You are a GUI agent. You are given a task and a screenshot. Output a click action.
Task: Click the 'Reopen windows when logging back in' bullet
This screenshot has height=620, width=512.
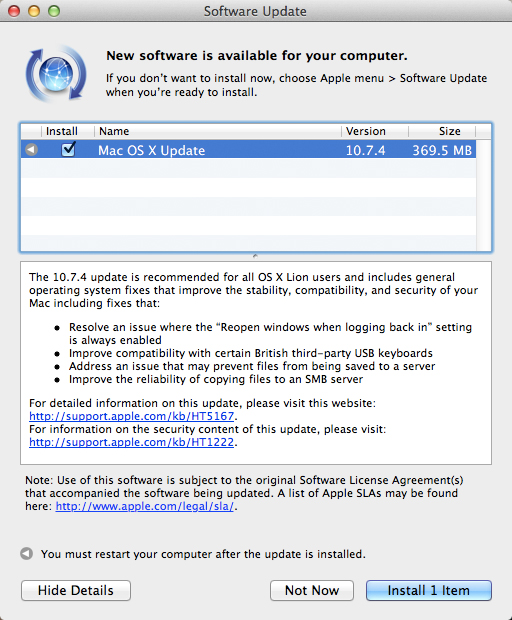click(270, 333)
